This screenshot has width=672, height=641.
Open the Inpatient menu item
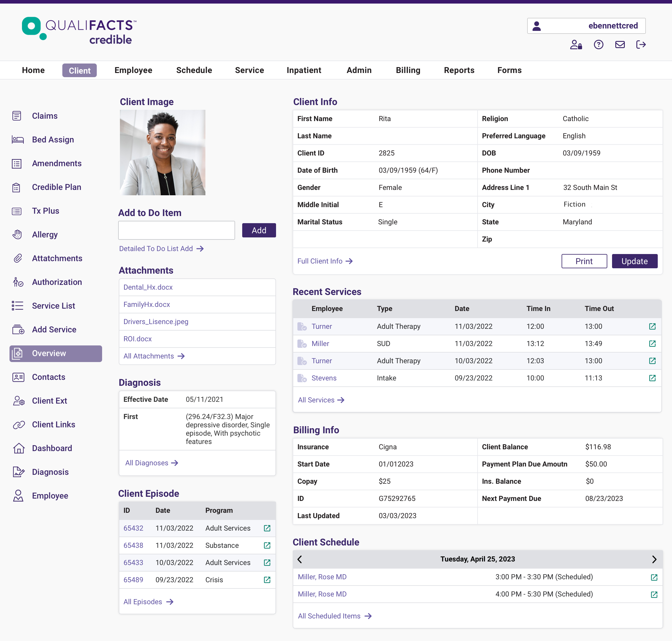pyautogui.click(x=304, y=70)
